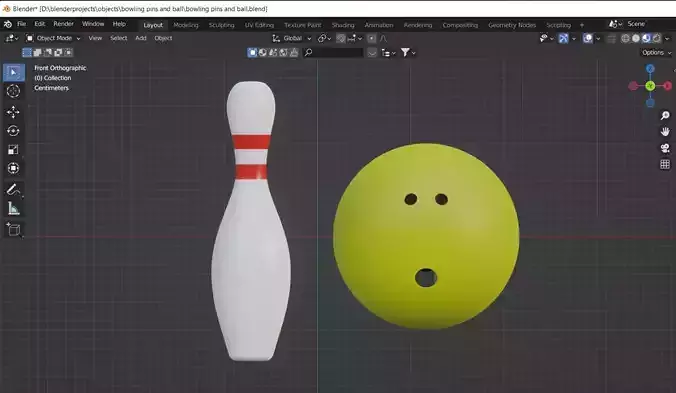Image resolution: width=676 pixels, height=393 pixels.
Task: Switch to the Sculpting workspace tab
Action: coord(222,25)
